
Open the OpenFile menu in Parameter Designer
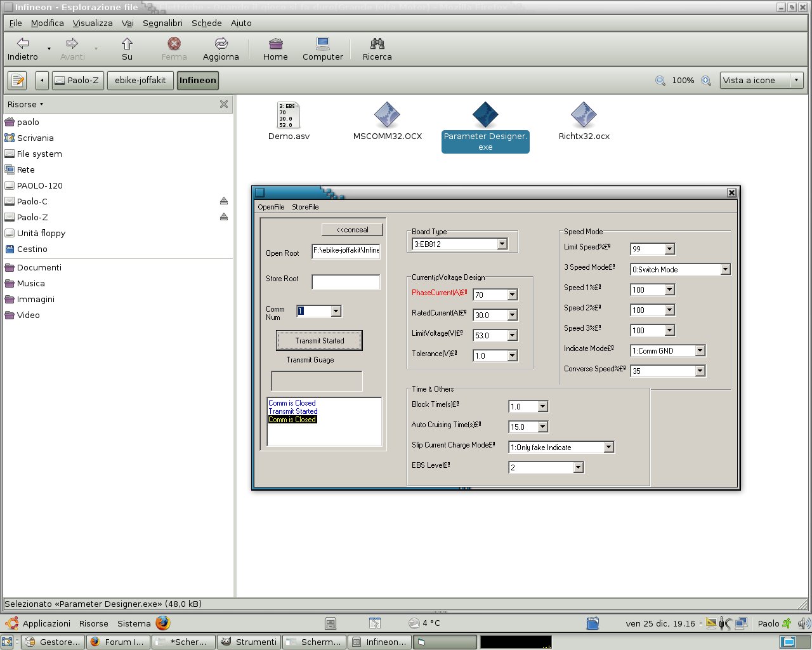[271, 207]
